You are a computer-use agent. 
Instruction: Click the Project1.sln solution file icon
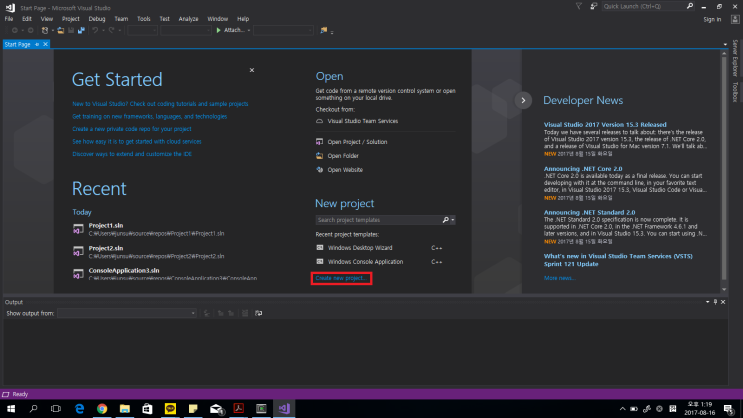click(x=78, y=229)
